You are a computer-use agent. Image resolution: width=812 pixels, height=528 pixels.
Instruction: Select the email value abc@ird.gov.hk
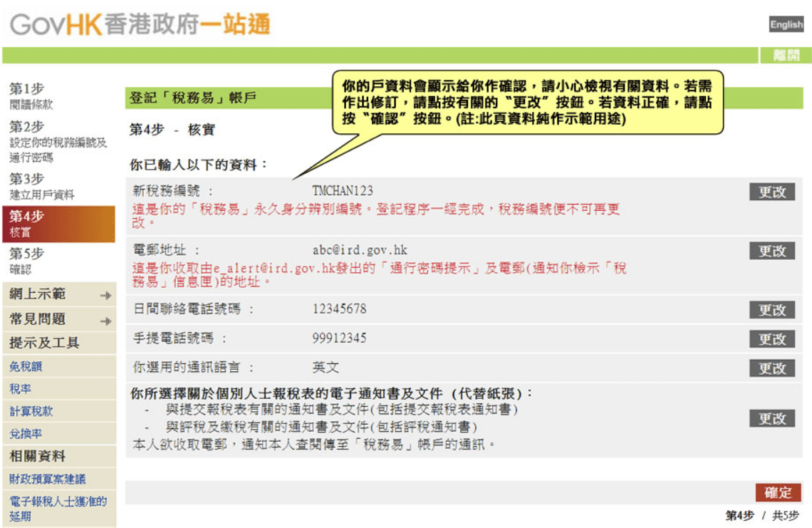pyautogui.click(x=360, y=250)
